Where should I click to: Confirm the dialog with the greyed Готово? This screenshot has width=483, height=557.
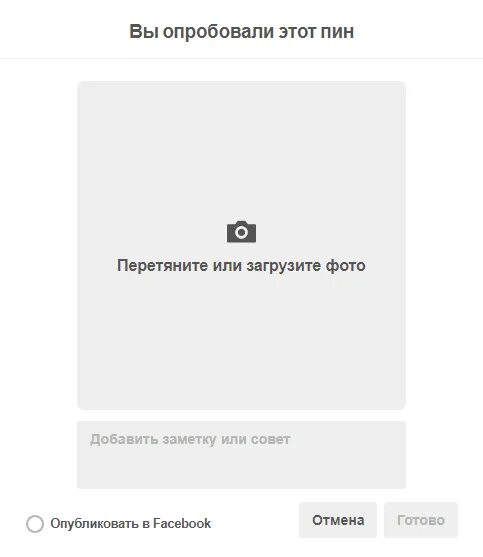click(421, 520)
